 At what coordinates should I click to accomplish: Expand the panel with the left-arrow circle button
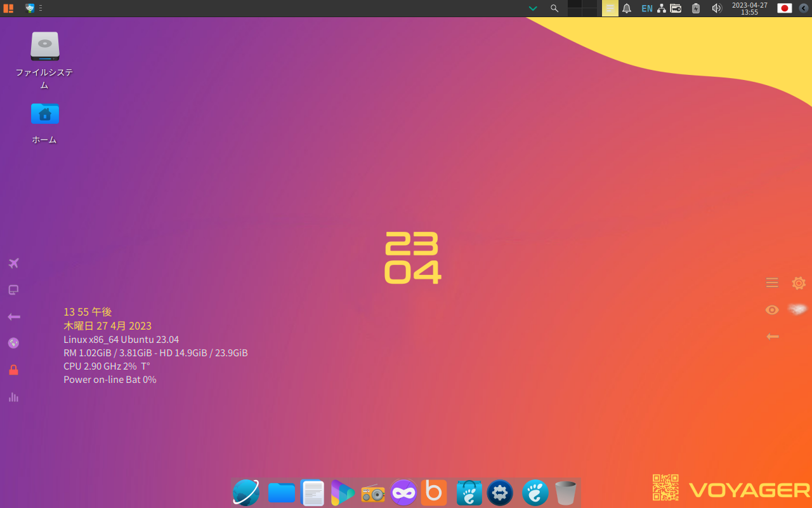pos(803,8)
